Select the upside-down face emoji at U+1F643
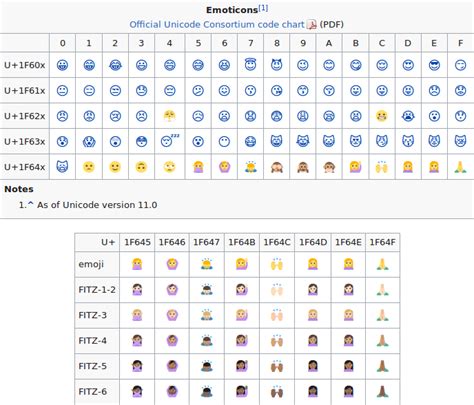 [141, 167]
